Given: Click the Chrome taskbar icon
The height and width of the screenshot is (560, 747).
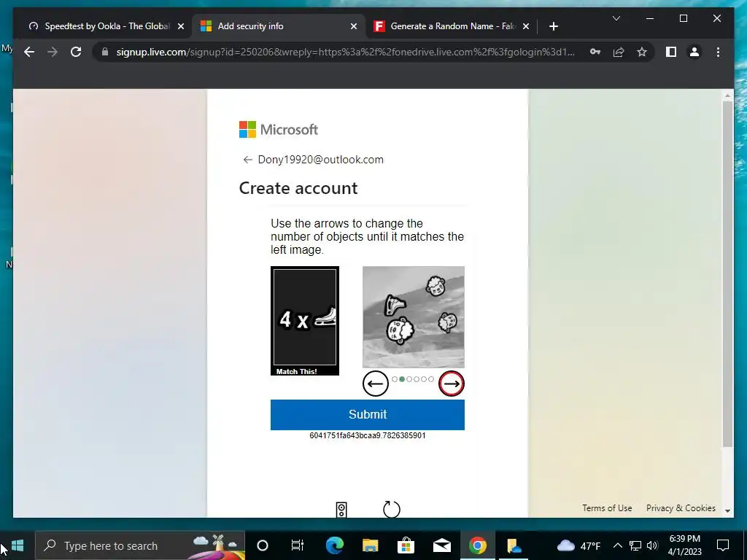Looking at the screenshot, I should click(477, 545).
